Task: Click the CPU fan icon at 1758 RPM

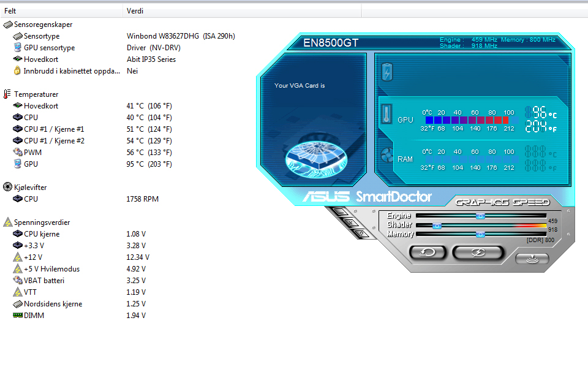Action: click(18, 199)
